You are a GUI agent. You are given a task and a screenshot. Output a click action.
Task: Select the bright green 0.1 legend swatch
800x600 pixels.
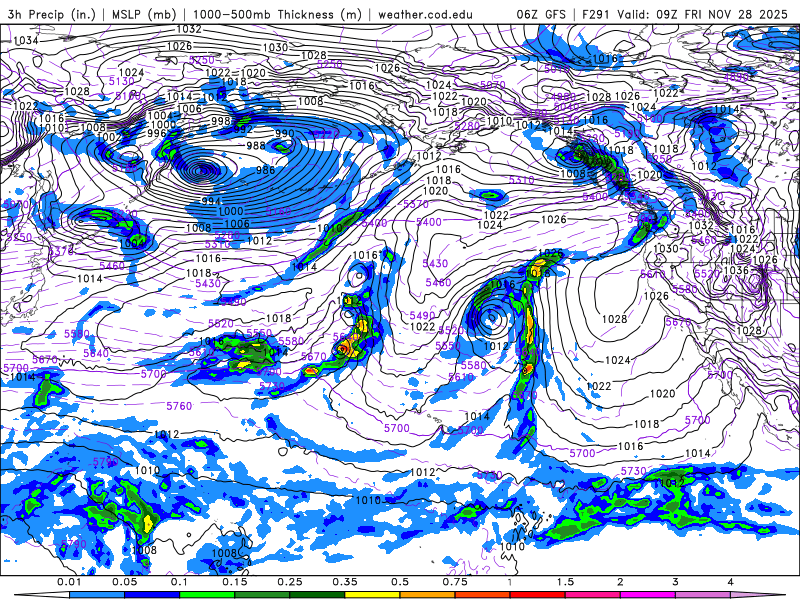coord(207,595)
